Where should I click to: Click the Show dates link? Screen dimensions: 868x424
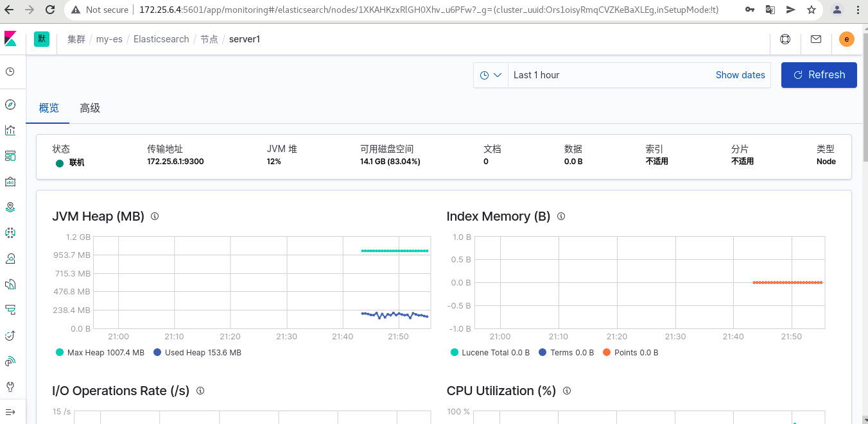740,75
